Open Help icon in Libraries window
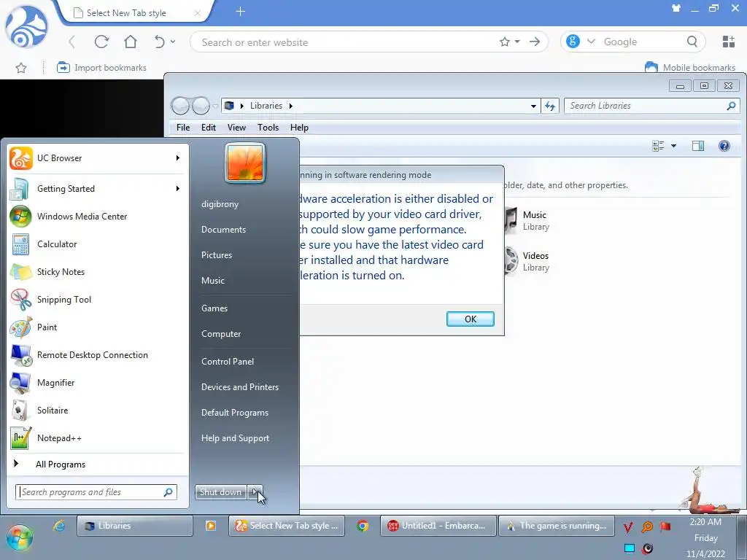This screenshot has width=747, height=560. [724, 146]
